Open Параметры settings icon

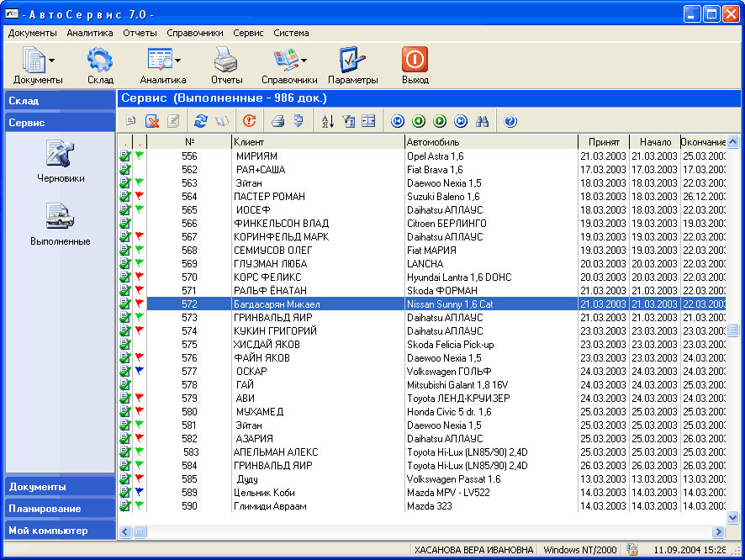352,61
